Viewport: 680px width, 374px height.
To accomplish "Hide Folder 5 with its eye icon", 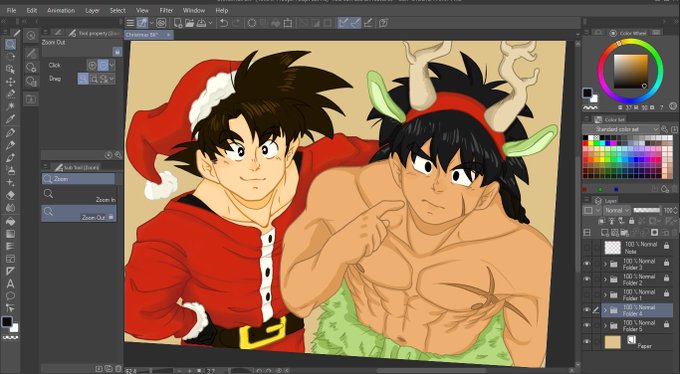I will pos(587,325).
